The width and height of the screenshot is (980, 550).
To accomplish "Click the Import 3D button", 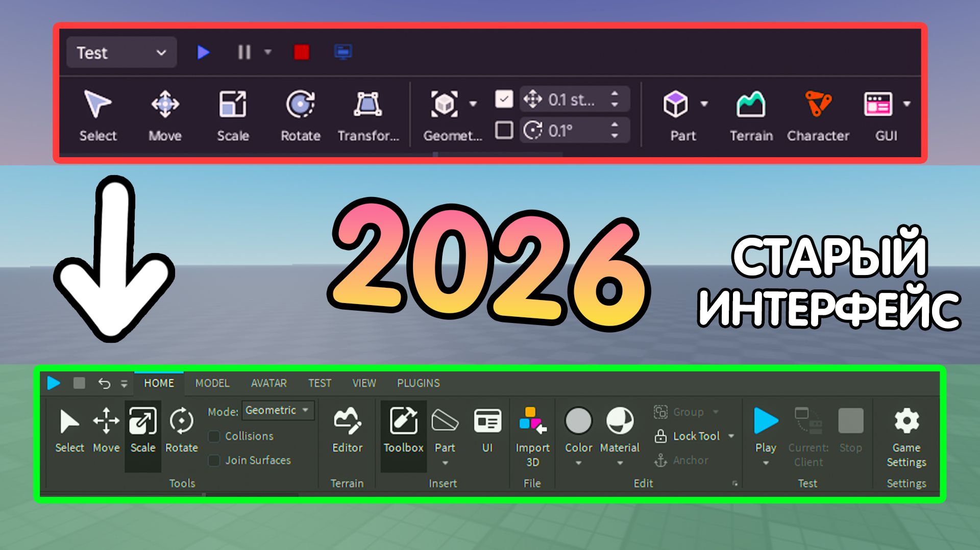I will tap(532, 437).
